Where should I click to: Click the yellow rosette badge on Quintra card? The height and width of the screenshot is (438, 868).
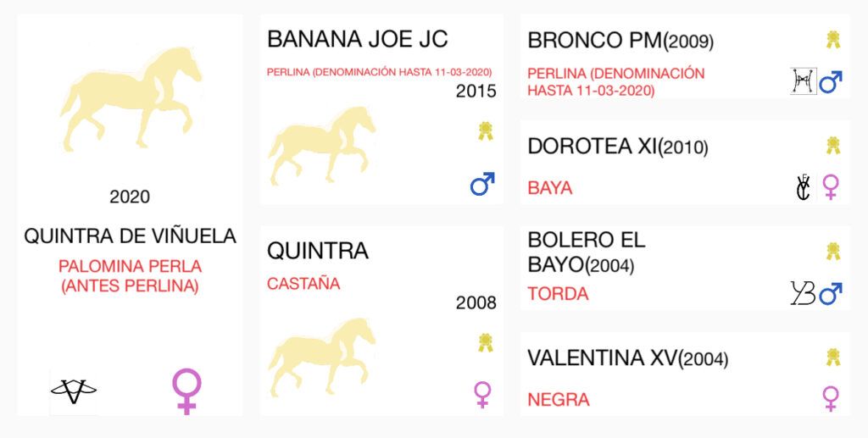point(486,342)
